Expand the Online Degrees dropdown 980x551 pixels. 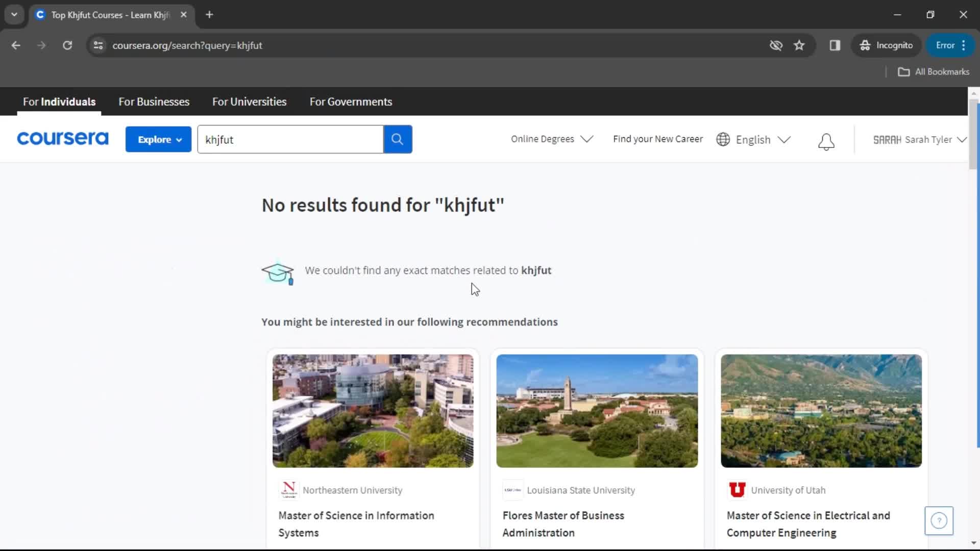[551, 139]
